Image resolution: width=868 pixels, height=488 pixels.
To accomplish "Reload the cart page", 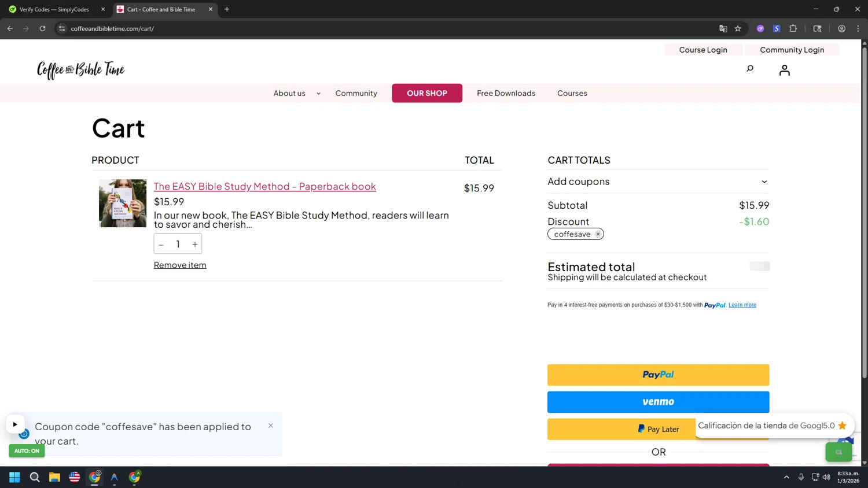I will click(42, 28).
